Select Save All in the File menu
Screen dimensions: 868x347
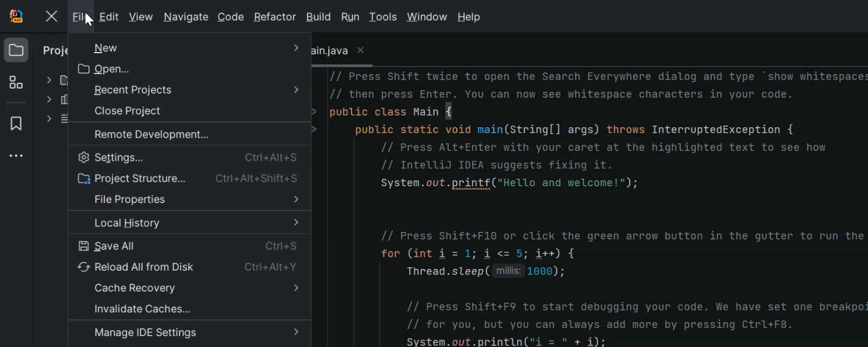coord(114,246)
